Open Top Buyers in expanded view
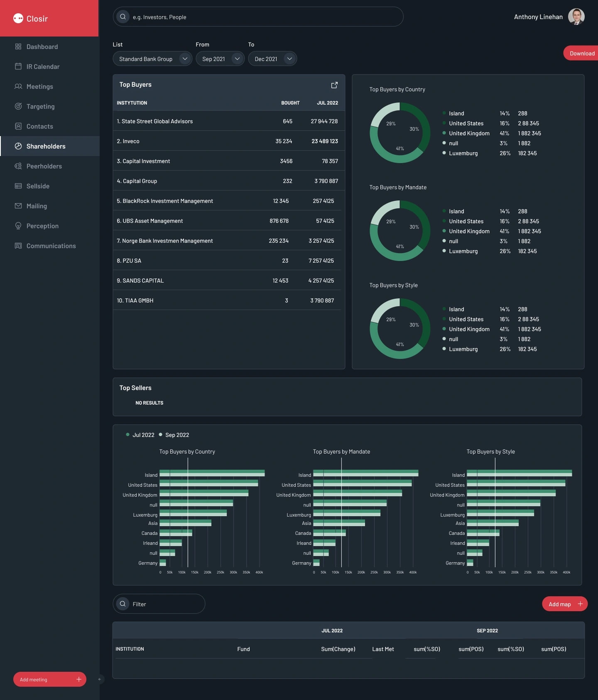This screenshot has width=598, height=700. (334, 85)
